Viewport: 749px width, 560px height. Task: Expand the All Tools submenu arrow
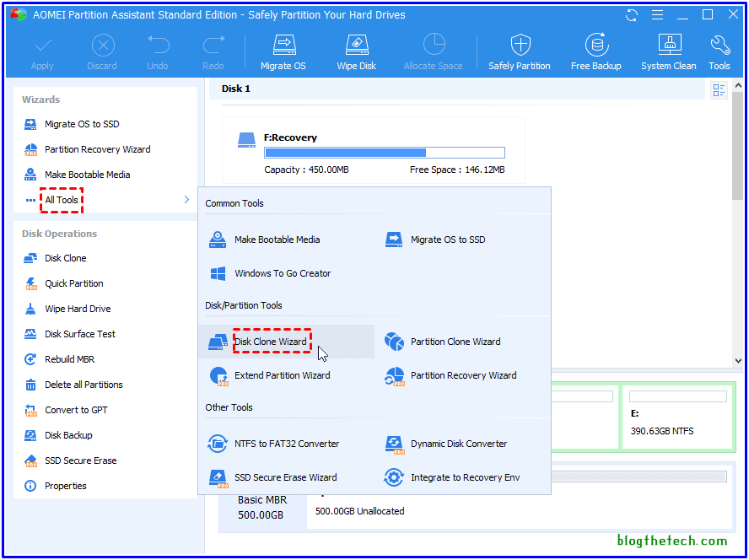coord(186,200)
